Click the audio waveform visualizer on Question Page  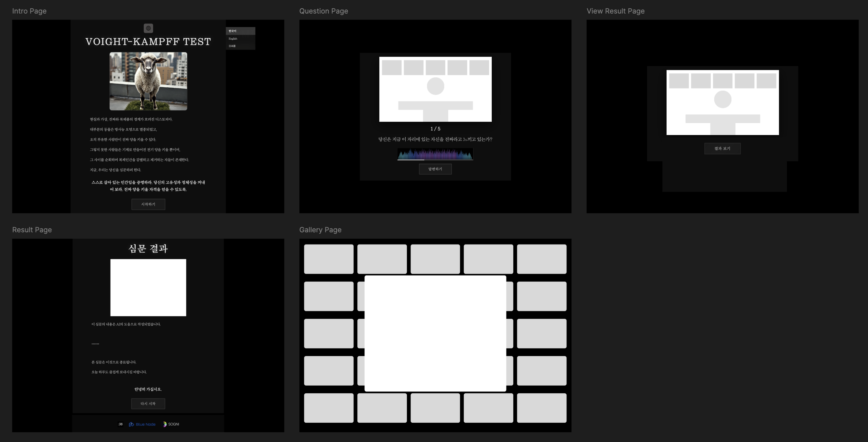click(435, 154)
